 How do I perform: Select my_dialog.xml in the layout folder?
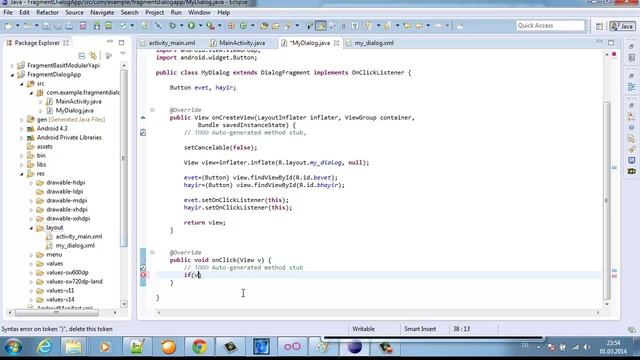click(75, 246)
